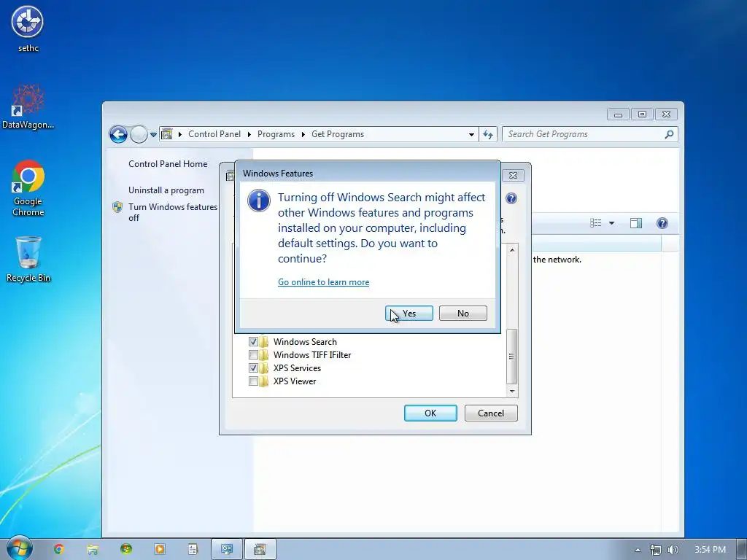Uncheck the Windows Search checkbox

tap(253, 341)
